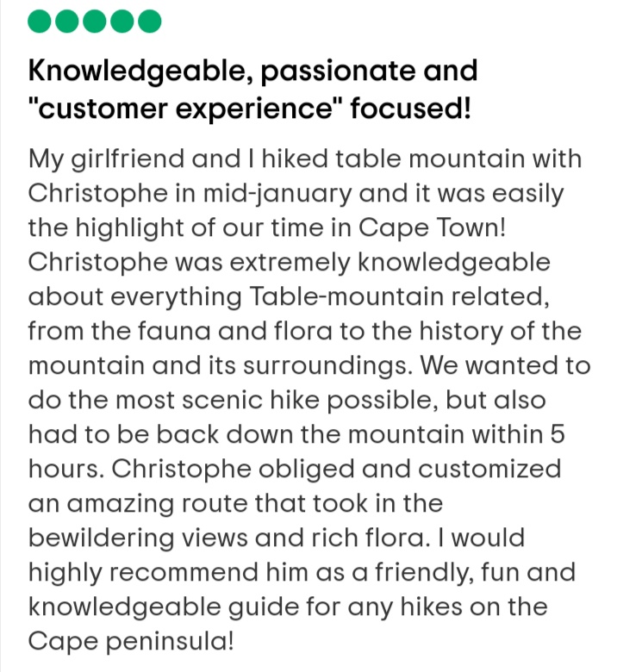Click the fifth green rating bubble
The height and width of the screenshot is (672, 617).
tap(150, 21)
